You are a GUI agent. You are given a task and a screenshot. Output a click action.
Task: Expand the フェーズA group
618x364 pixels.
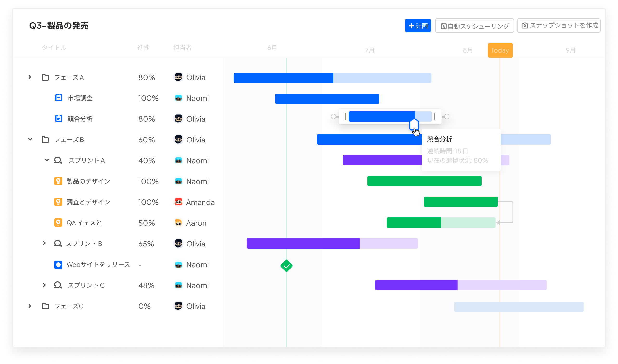pos(30,77)
